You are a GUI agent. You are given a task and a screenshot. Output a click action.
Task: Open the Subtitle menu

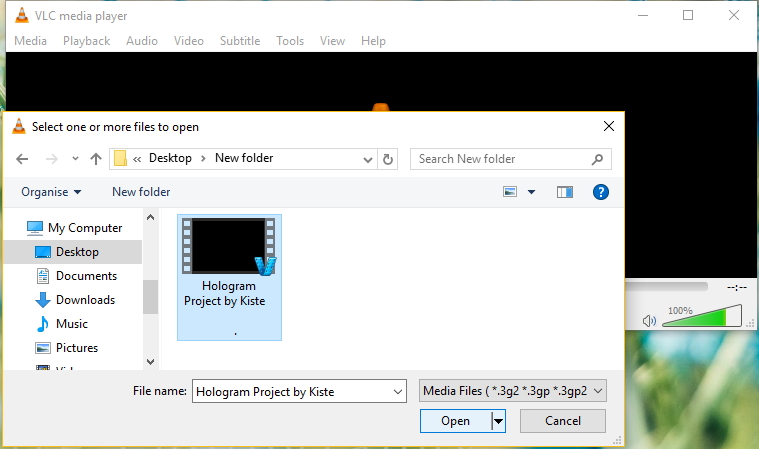(240, 41)
